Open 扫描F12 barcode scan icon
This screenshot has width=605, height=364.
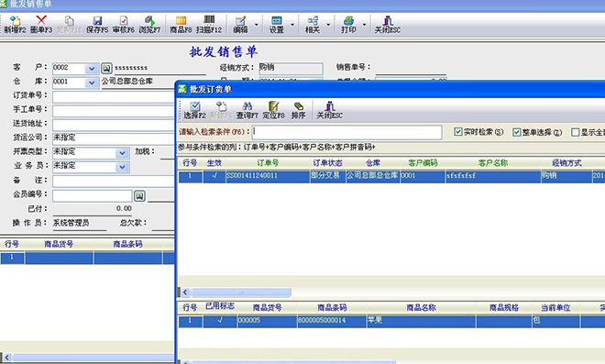[209, 25]
